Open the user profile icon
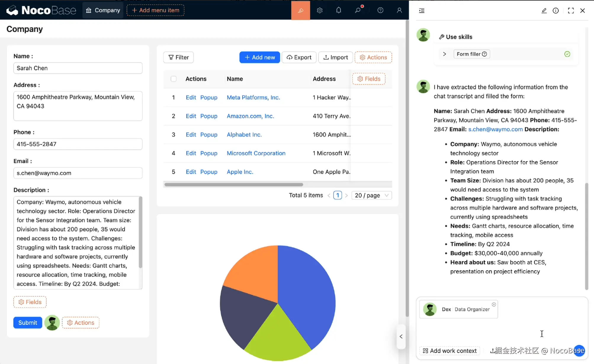Screen dimensions: 594x364 pyautogui.click(x=399, y=10)
